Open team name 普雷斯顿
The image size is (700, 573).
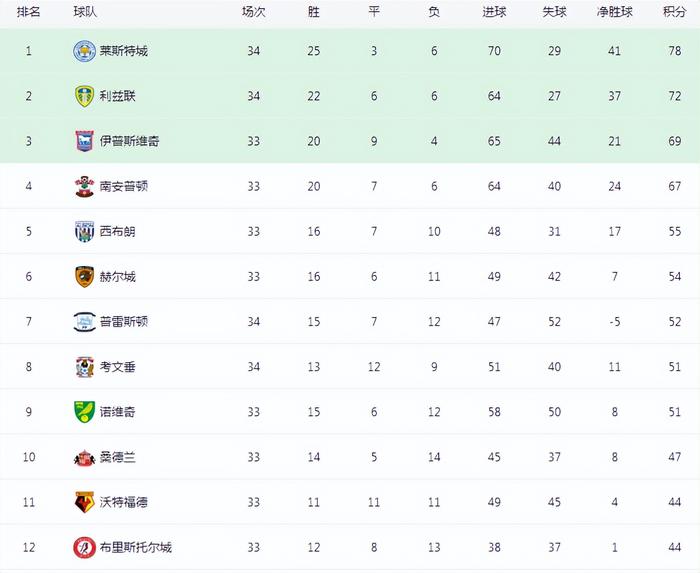click(124, 322)
